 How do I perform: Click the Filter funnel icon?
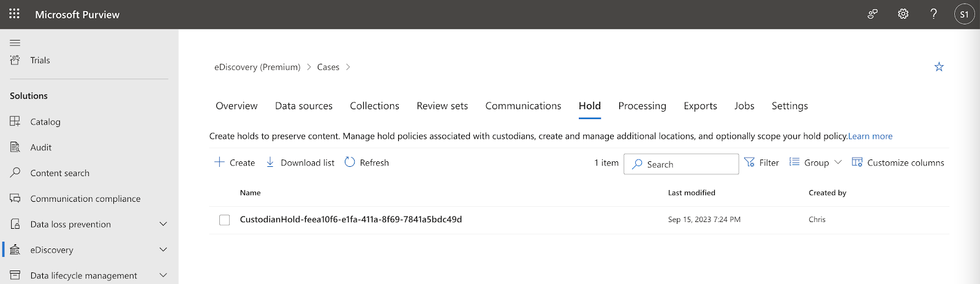(x=749, y=163)
